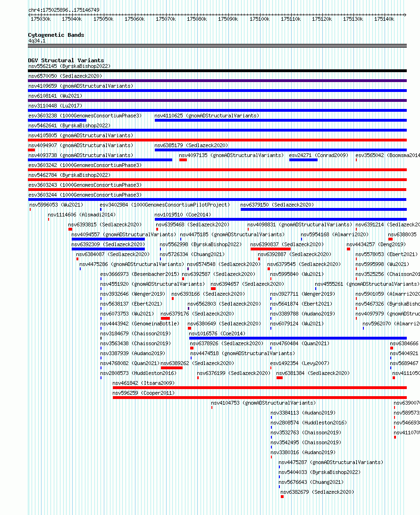Click nsv3110448 (Lu2017) label
The width and height of the screenshot is (420, 515).
pos(55,106)
